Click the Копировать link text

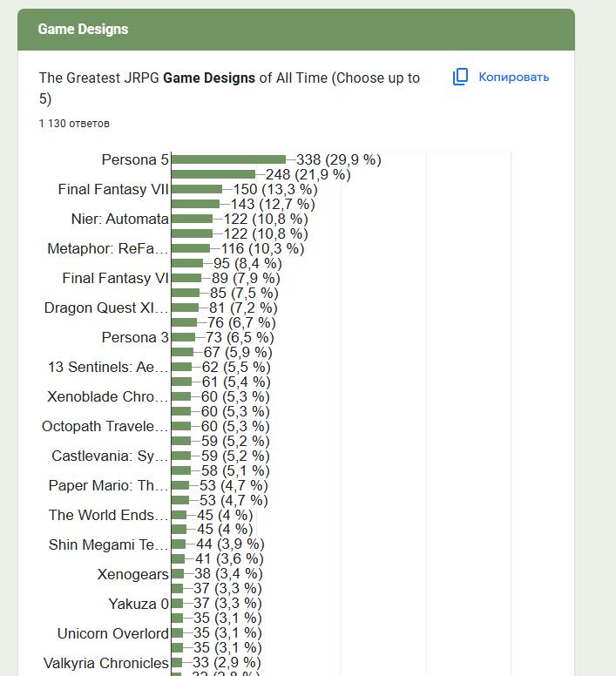514,78
